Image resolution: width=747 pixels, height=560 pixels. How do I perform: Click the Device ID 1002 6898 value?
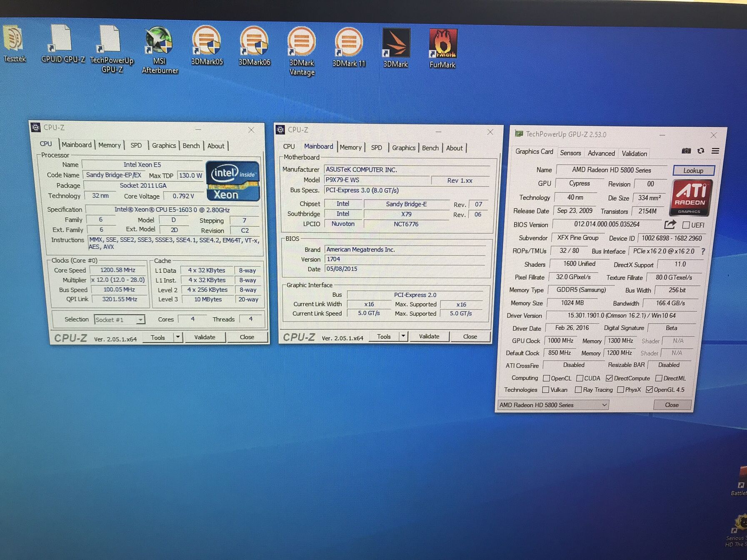pyautogui.click(x=672, y=238)
